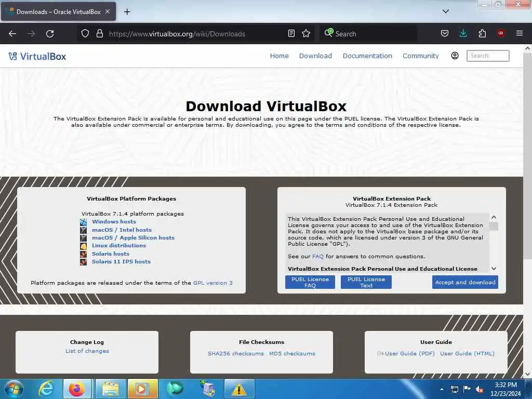Open the Home menu item

click(x=279, y=56)
